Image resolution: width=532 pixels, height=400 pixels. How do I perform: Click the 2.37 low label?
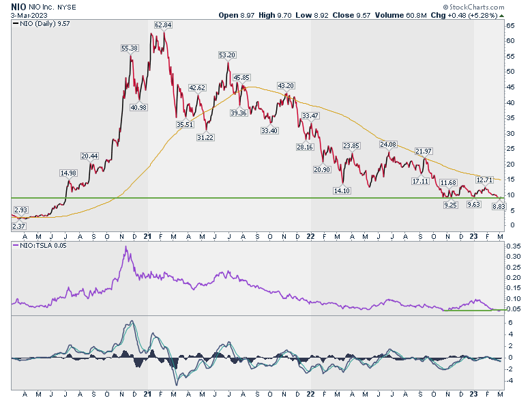pos(19,226)
